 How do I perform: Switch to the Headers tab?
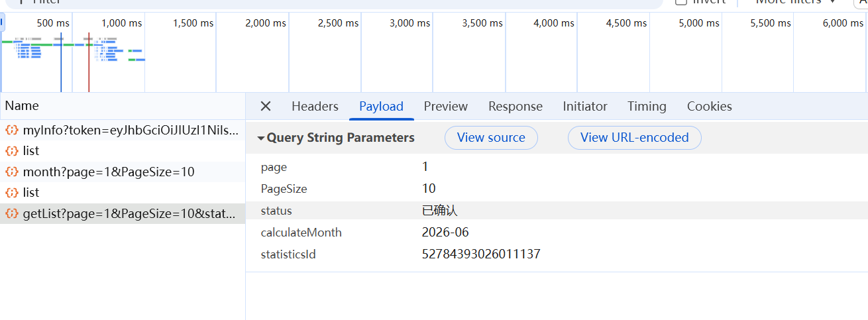[315, 106]
